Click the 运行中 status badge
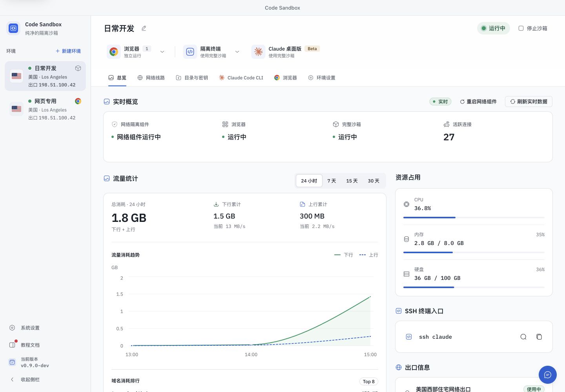 (494, 28)
